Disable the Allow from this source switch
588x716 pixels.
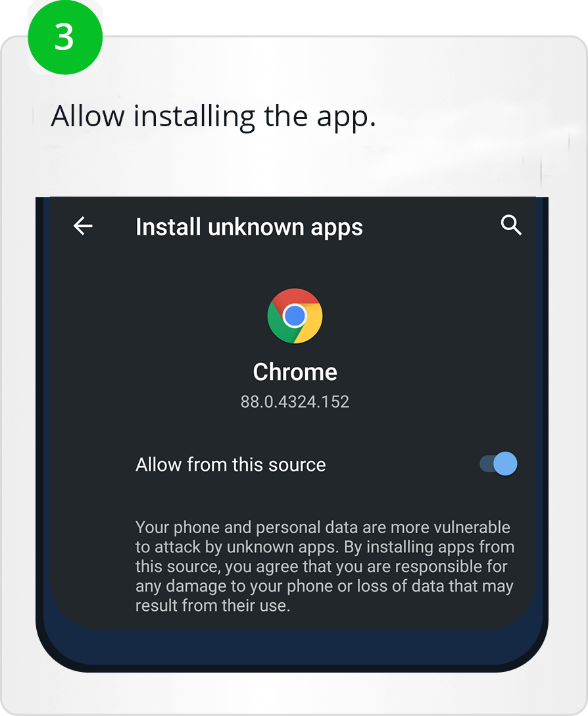(498, 464)
